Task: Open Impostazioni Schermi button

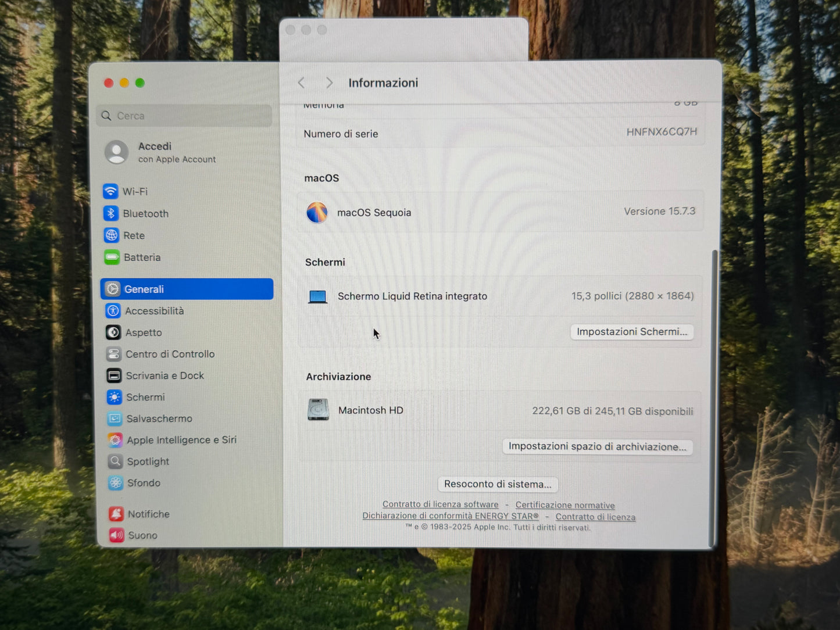Action: click(632, 332)
